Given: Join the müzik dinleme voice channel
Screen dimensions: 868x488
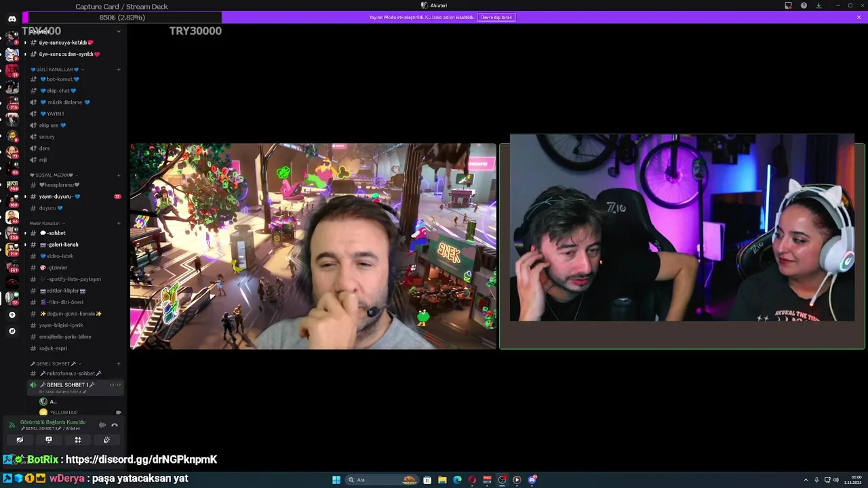Looking at the screenshot, I should (75, 102).
